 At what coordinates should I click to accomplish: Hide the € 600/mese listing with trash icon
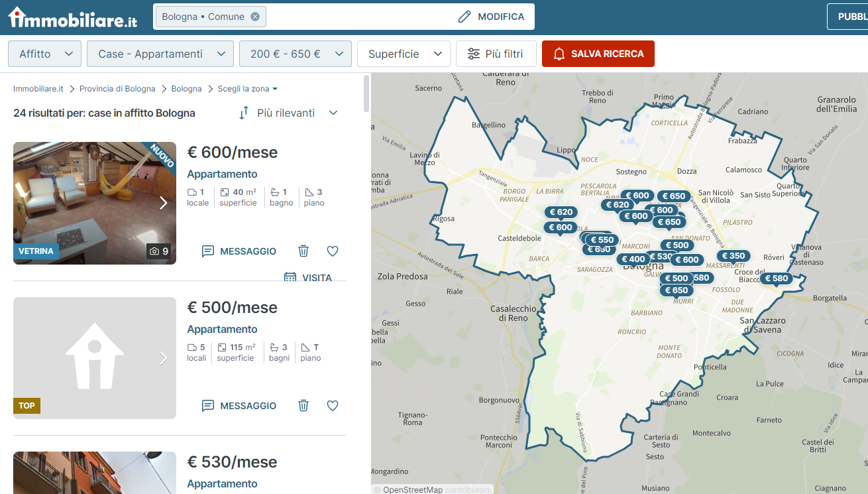[x=303, y=251]
